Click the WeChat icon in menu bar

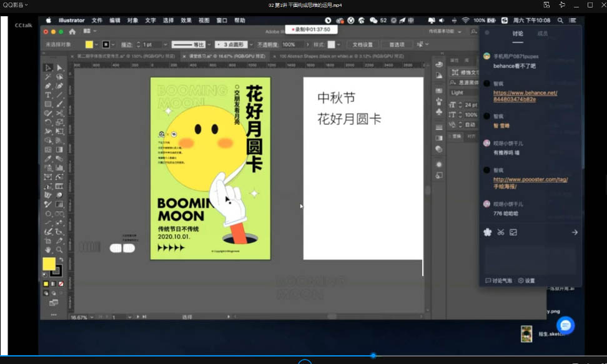(373, 21)
